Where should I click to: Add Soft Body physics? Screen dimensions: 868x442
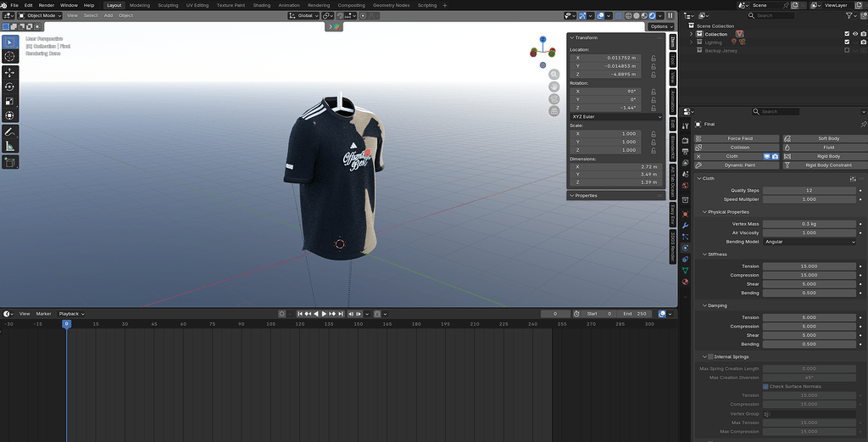pyautogui.click(x=825, y=138)
